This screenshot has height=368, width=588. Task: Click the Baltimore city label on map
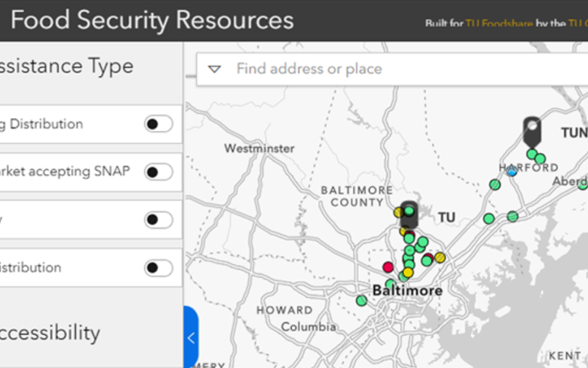point(407,291)
